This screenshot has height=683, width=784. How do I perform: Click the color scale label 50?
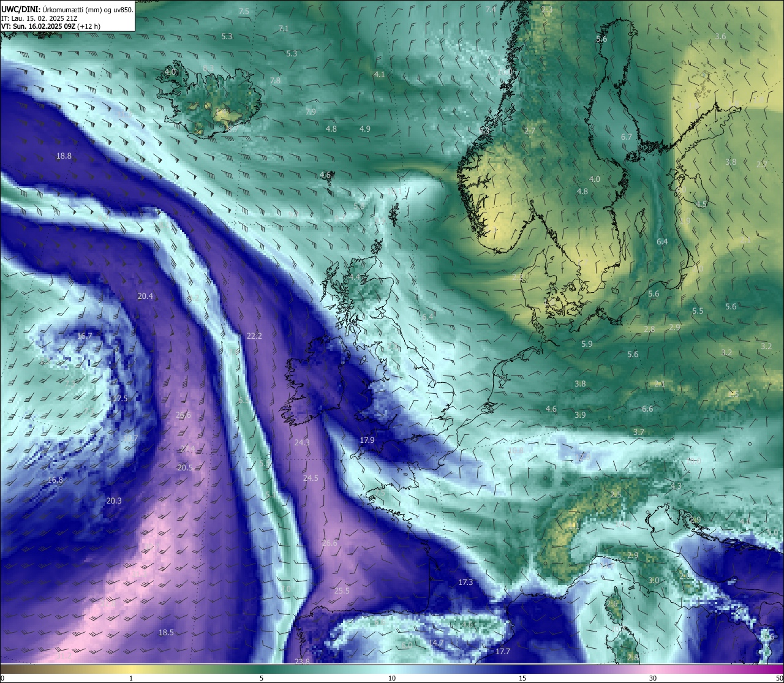(779, 678)
